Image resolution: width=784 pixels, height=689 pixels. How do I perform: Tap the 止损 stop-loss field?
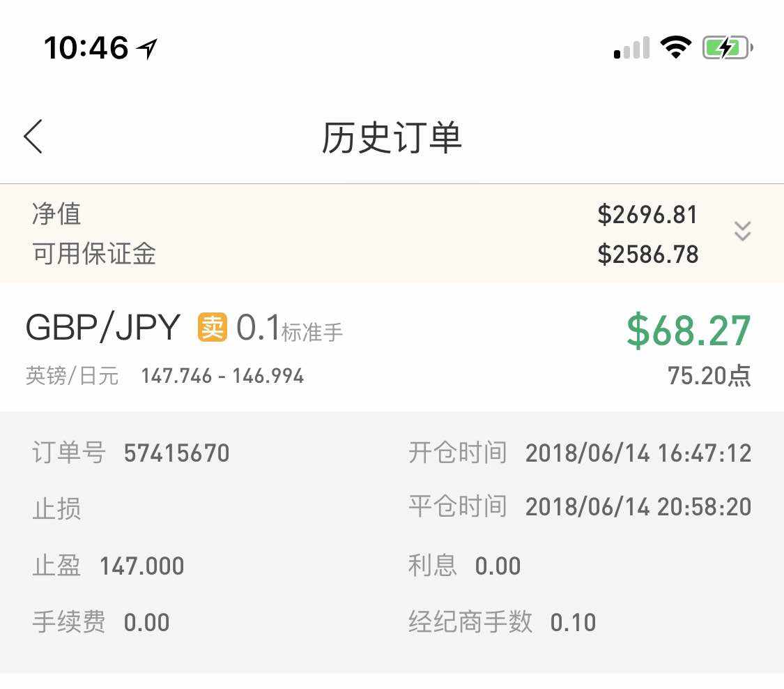click(57, 509)
